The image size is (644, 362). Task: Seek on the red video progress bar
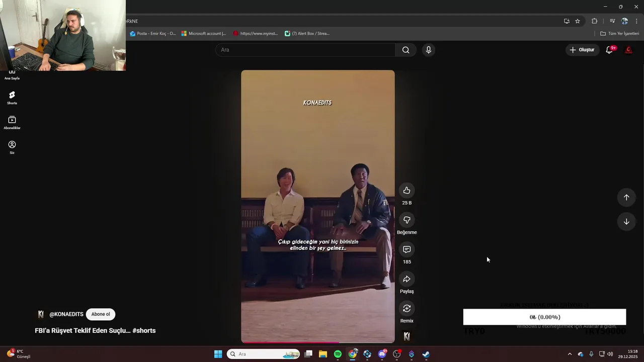point(318,342)
